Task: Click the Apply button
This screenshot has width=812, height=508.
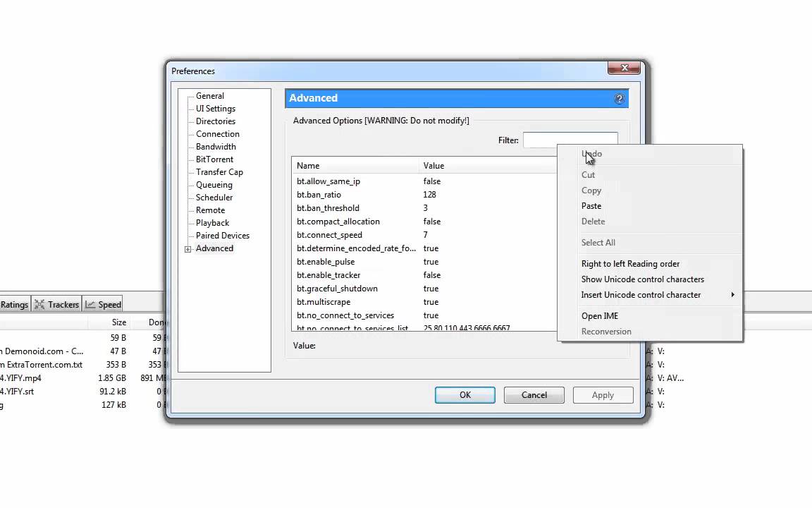Action: pos(603,395)
